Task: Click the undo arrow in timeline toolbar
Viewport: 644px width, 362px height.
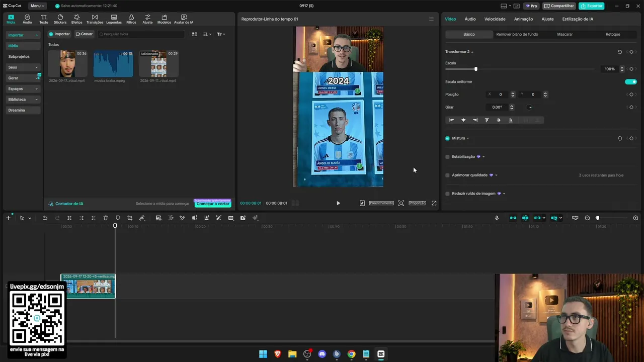Action: click(x=45, y=218)
